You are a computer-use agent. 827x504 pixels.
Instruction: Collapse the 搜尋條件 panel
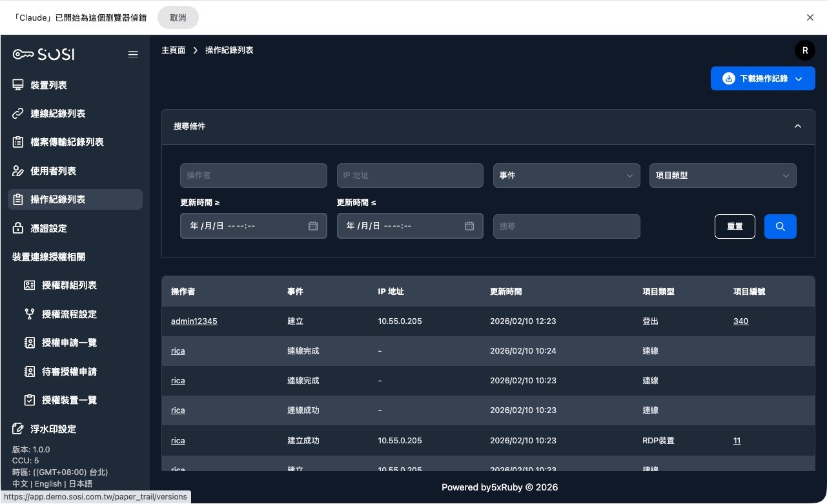click(797, 126)
